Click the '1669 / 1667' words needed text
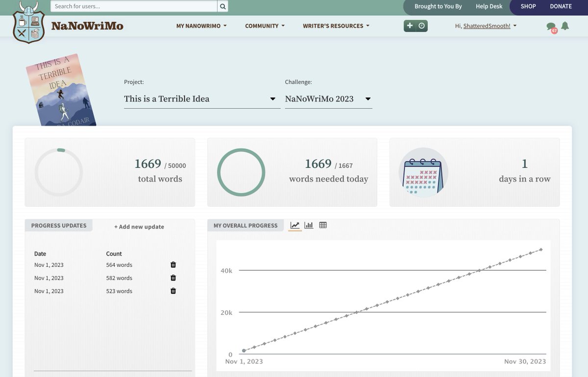The height and width of the screenshot is (377, 588). 329,164
